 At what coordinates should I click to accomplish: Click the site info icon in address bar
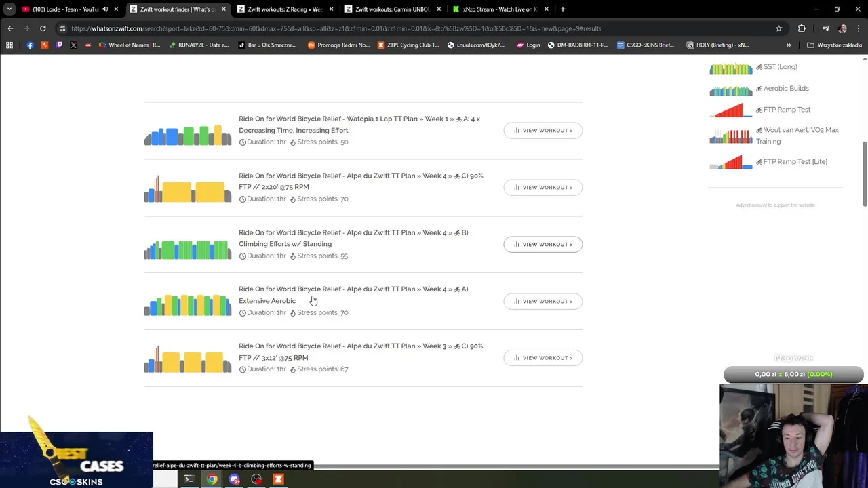pyautogui.click(x=62, y=28)
